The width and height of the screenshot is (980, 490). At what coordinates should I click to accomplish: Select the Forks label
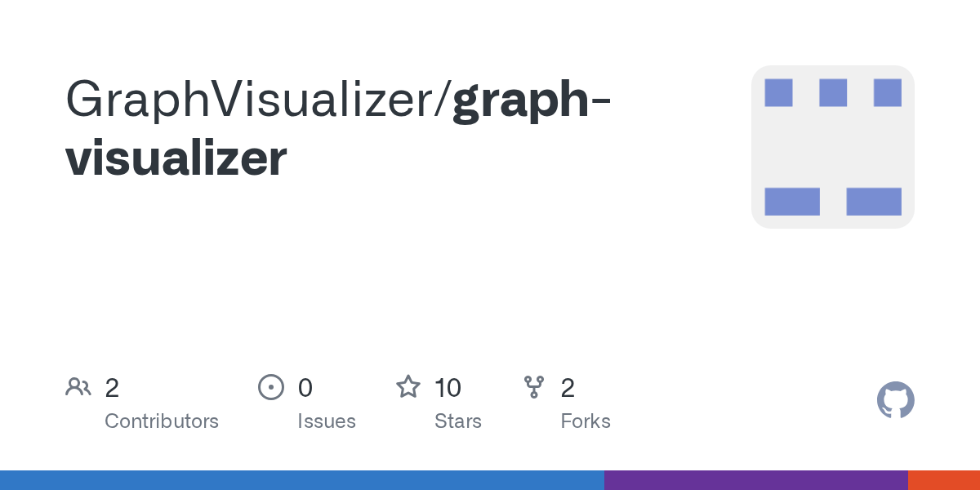[x=586, y=421]
